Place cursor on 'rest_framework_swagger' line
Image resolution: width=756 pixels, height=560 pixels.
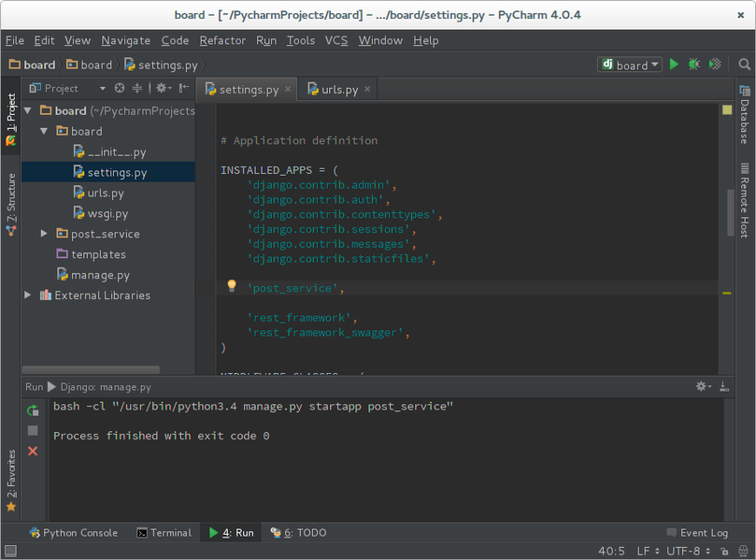pos(328,332)
